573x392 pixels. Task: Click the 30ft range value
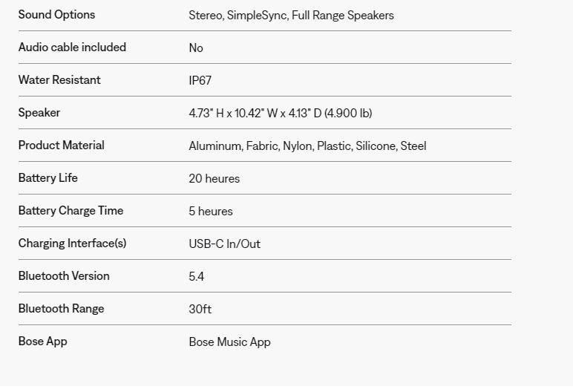pos(200,310)
